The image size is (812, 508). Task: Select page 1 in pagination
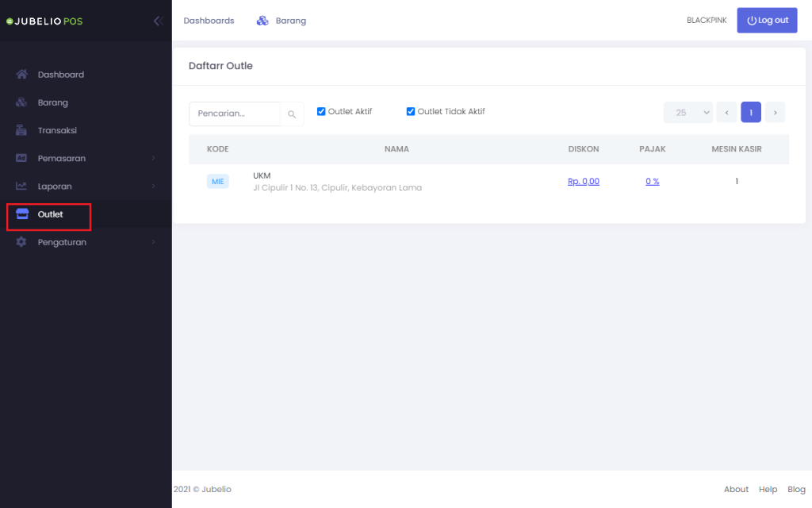(x=751, y=113)
